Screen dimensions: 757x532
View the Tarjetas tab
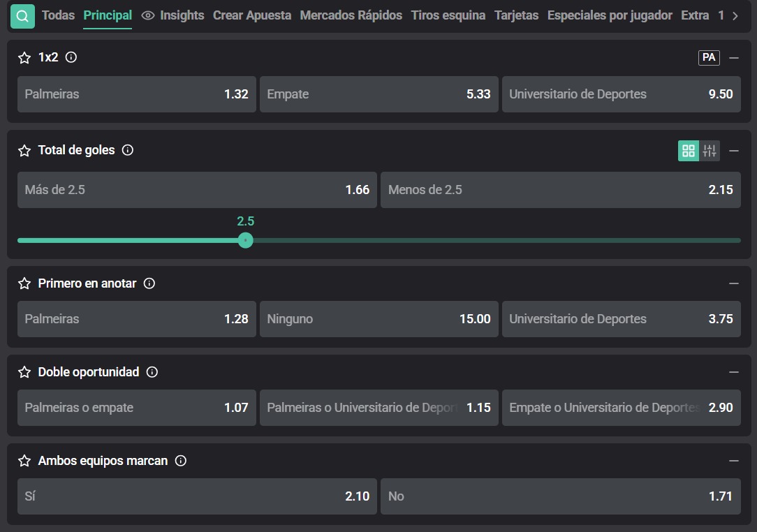516,15
